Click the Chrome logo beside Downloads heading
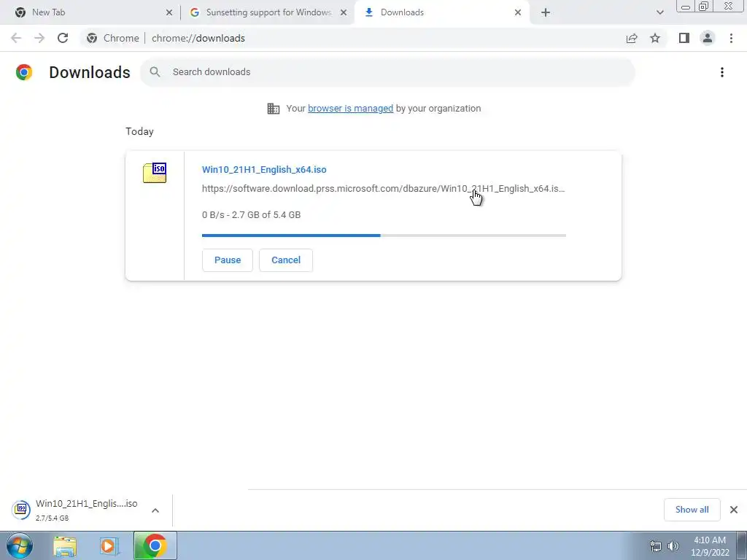Screen dimensions: 747x560 [x=24, y=72]
